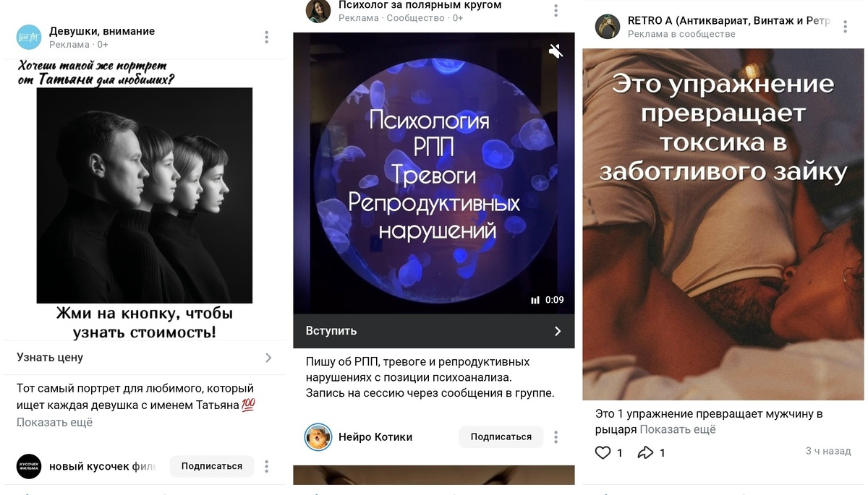The width and height of the screenshot is (868, 495).
Task: Open Нейро Котики cat avatar
Action: point(318,437)
